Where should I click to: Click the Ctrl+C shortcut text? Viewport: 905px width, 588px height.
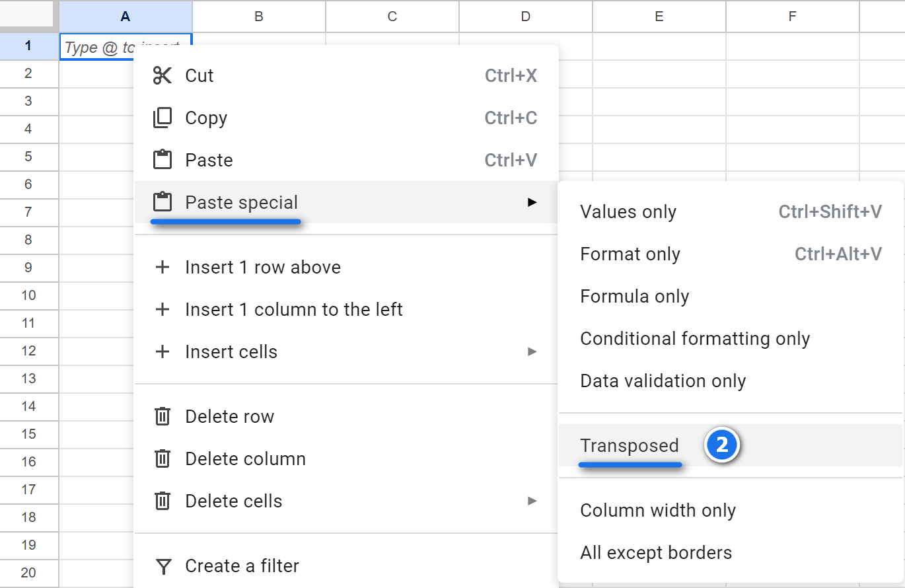[511, 118]
